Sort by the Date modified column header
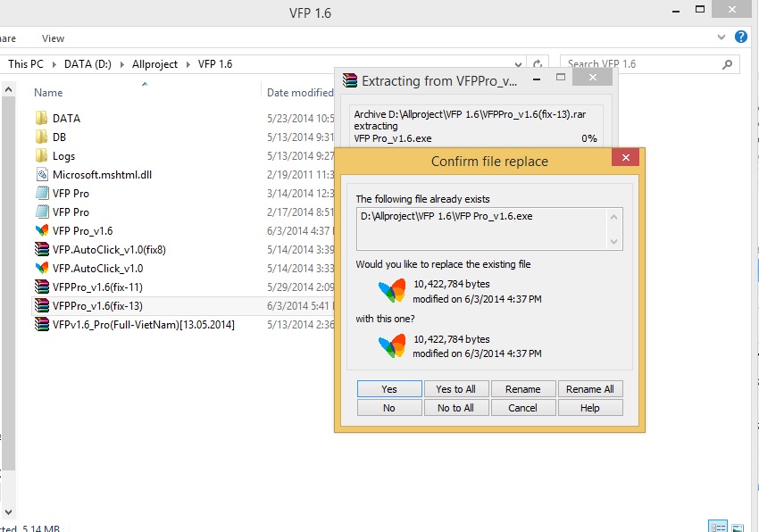 pyautogui.click(x=300, y=93)
